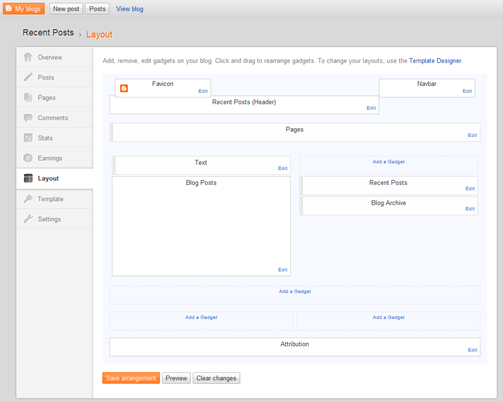Click the Clear changes button
Image resolution: width=503 pixels, height=401 pixels.
pos(216,378)
